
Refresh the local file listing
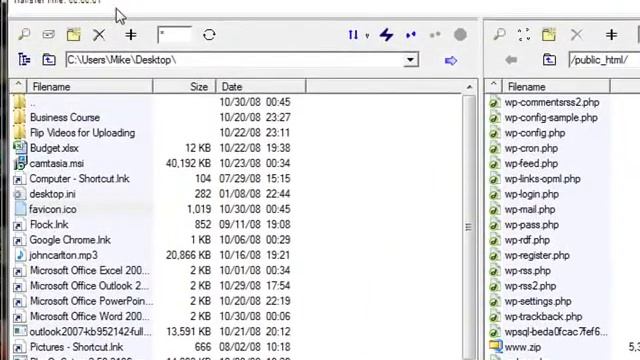pos(209,35)
